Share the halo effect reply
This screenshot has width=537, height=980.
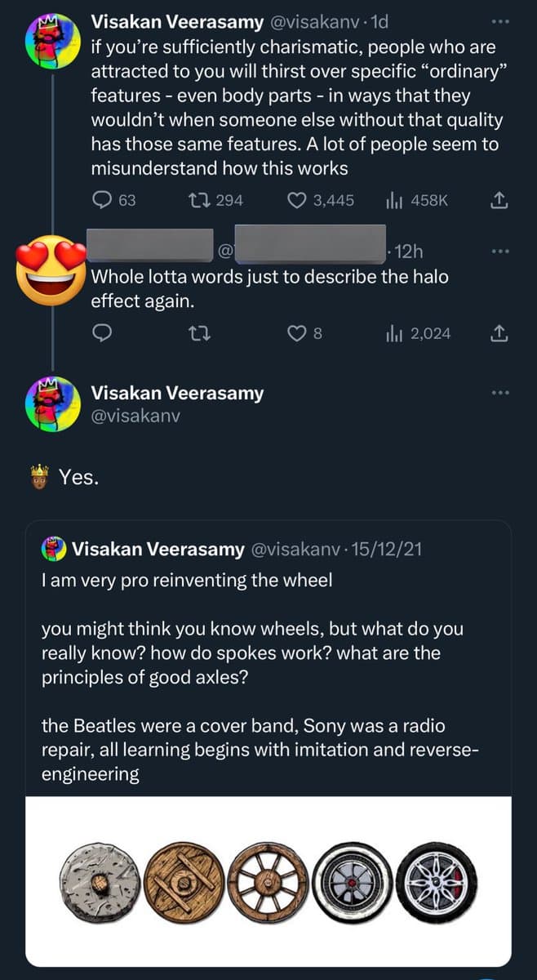coord(499,332)
